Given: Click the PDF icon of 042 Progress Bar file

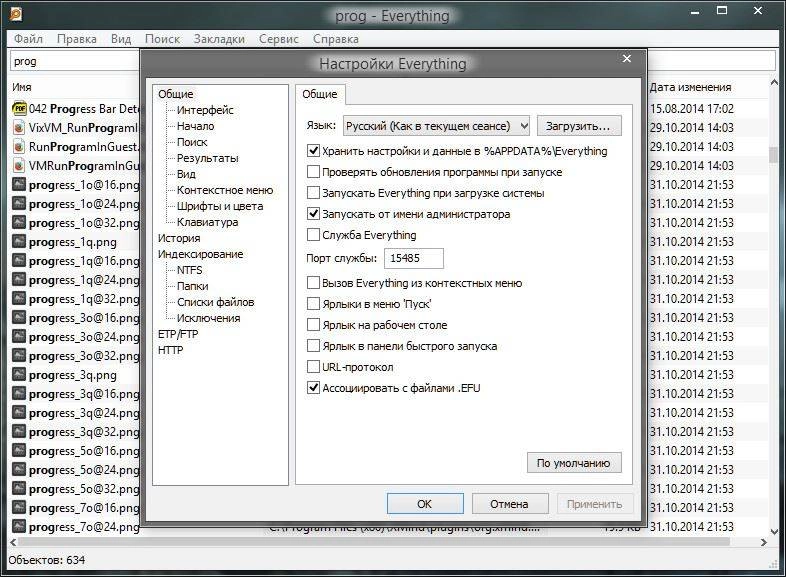Looking at the screenshot, I should [x=19, y=109].
